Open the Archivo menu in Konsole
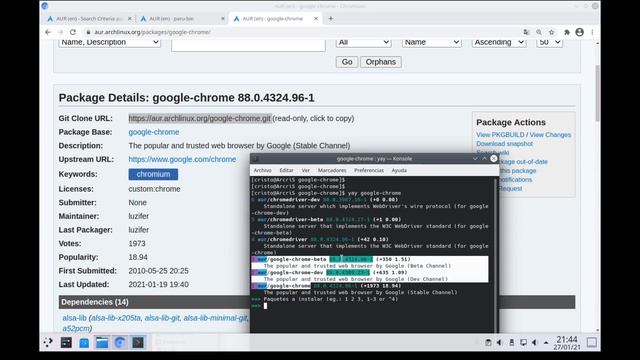Screen dimensions: 640x360 pyautogui.click(x=262, y=170)
